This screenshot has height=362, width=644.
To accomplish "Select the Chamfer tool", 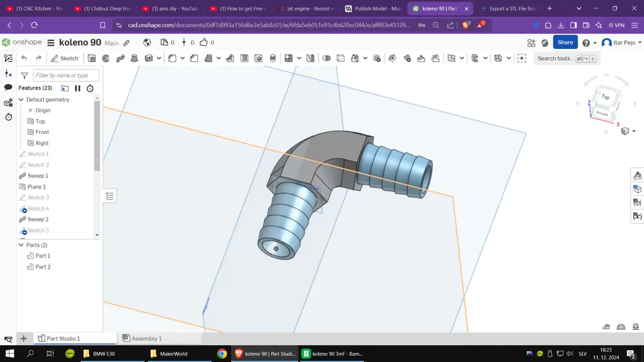I will point(194,59).
